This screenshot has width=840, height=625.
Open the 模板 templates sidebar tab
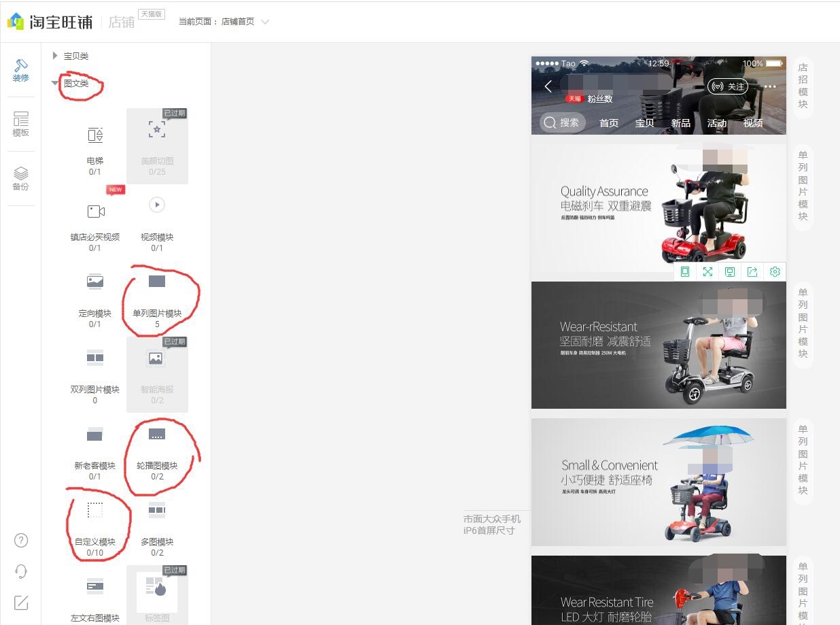click(x=21, y=124)
